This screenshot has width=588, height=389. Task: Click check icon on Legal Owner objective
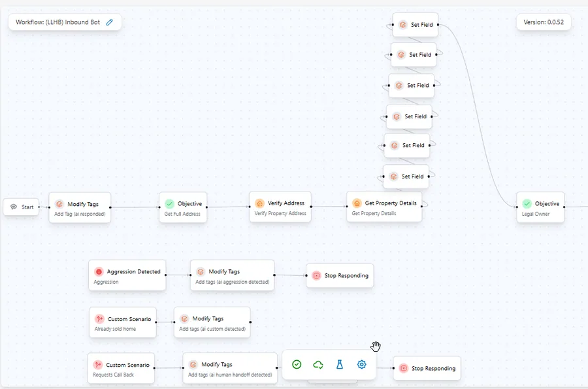pos(527,204)
